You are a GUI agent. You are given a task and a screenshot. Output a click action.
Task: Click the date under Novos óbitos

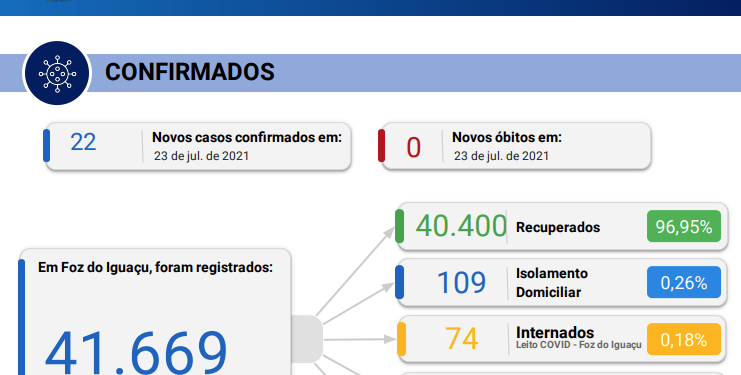click(x=501, y=156)
